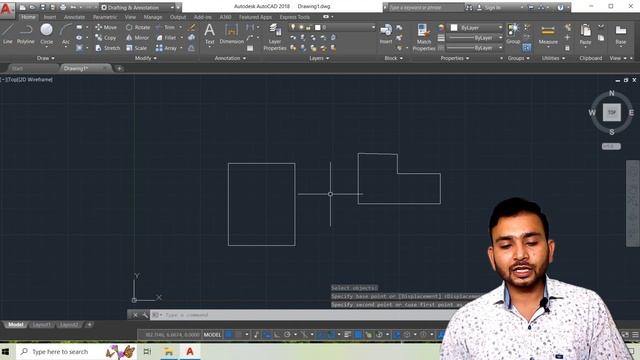
Task: Open the Output ribbon tab
Action: pyautogui.click(x=178, y=17)
